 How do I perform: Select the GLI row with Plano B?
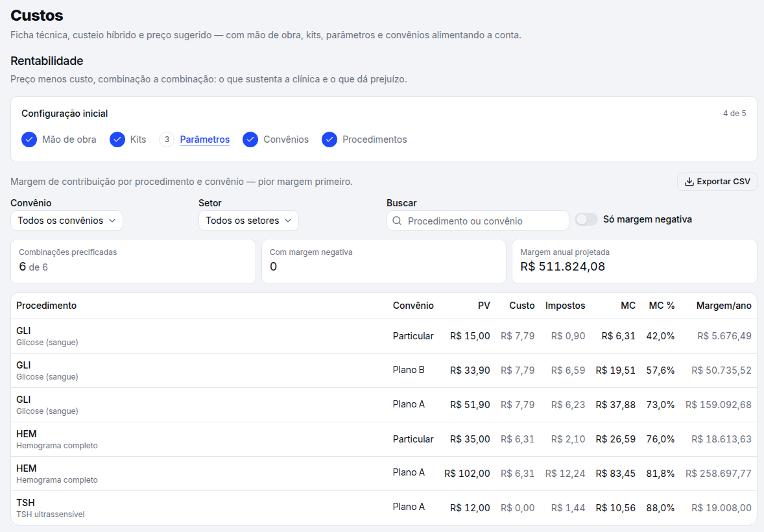(384, 370)
